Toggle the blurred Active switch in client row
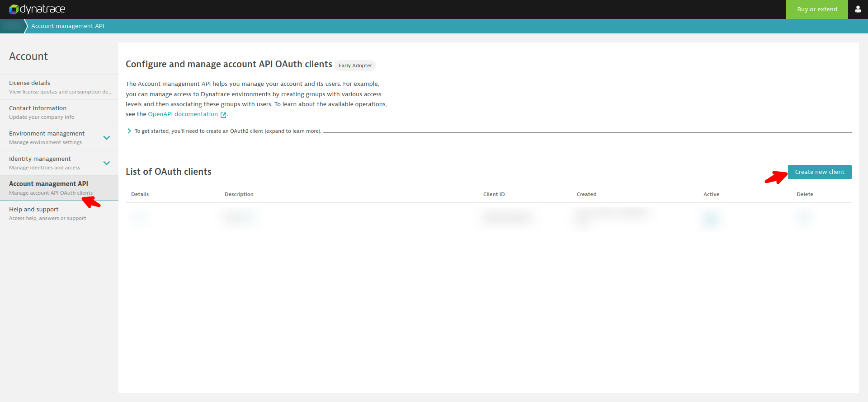The width and height of the screenshot is (868, 402). [711, 219]
